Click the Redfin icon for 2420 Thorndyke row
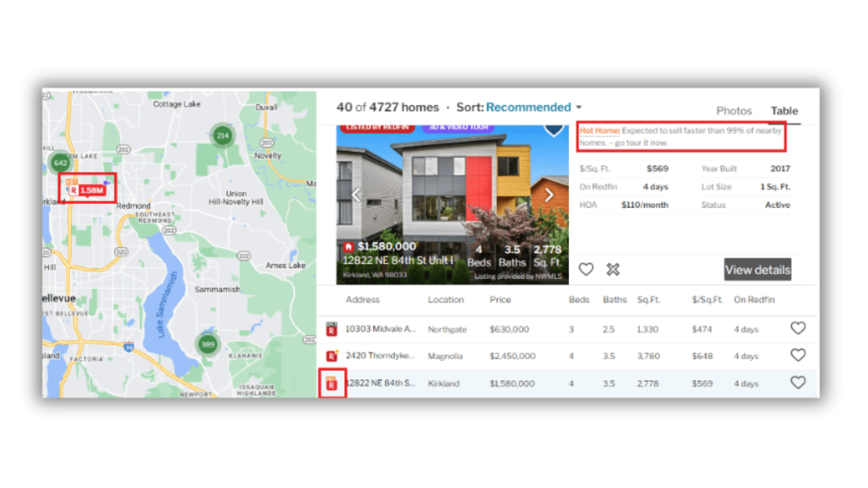Image resolution: width=868 pixels, height=488 pixels. click(332, 356)
